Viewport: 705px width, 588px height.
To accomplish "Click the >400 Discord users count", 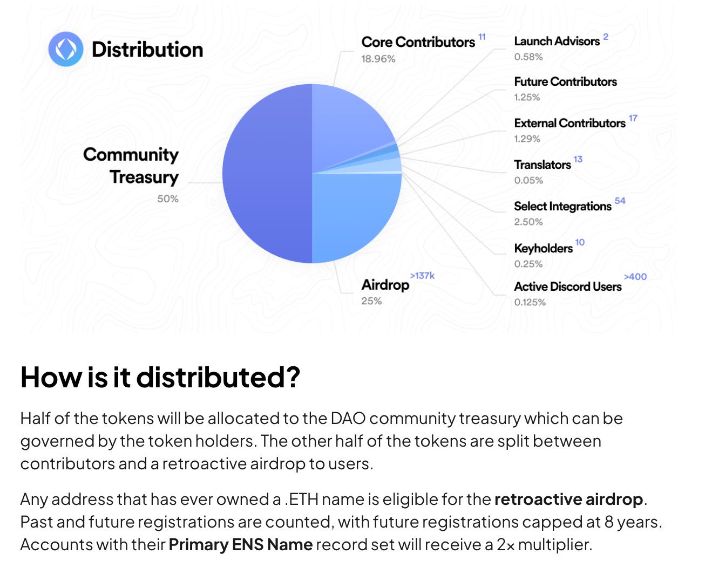I will click(635, 277).
